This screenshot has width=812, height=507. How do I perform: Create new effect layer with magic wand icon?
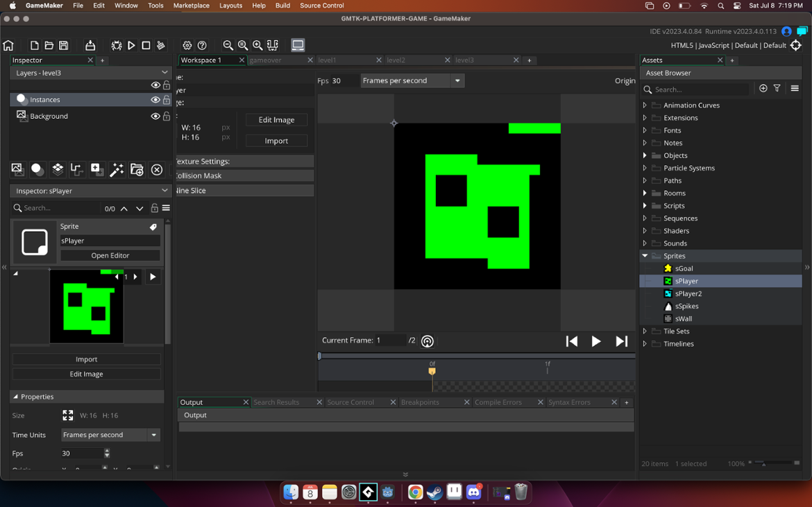[117, 170]
